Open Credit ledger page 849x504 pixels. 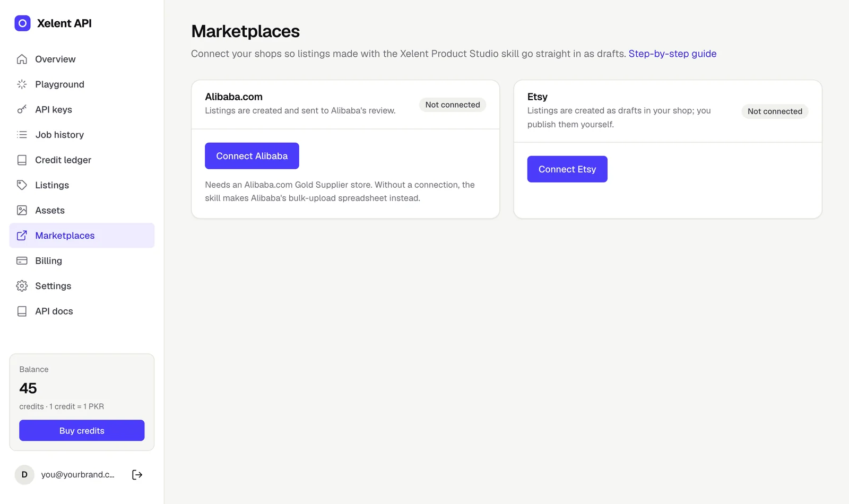(x=82, y=160)
